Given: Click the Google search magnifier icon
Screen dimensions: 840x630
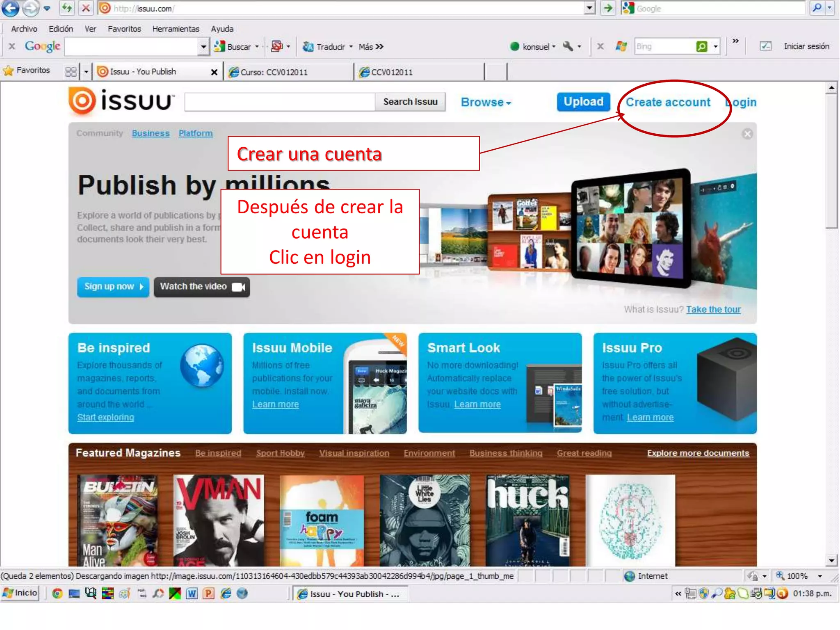Looking at the screenshot, I should [x=817, y=8].
